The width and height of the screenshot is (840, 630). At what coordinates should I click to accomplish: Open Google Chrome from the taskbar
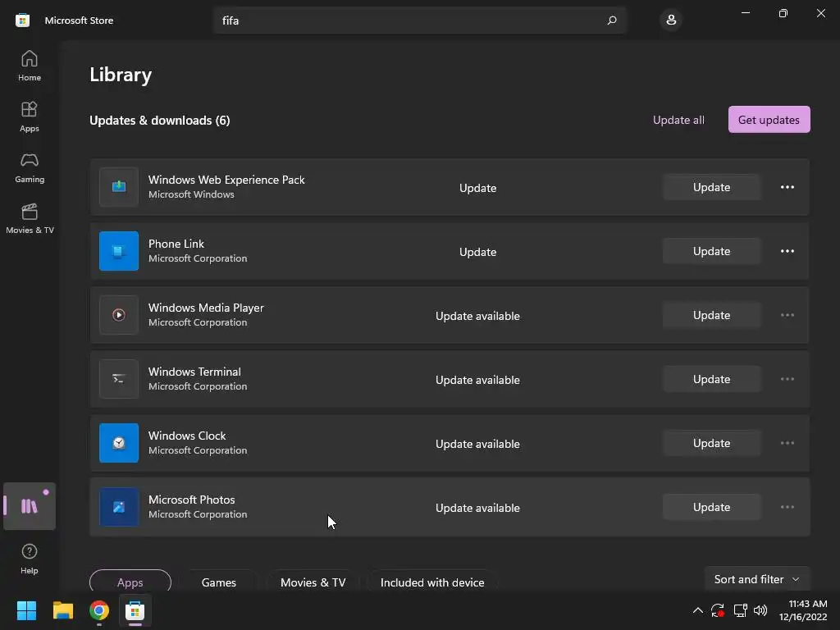pos(99,610)
